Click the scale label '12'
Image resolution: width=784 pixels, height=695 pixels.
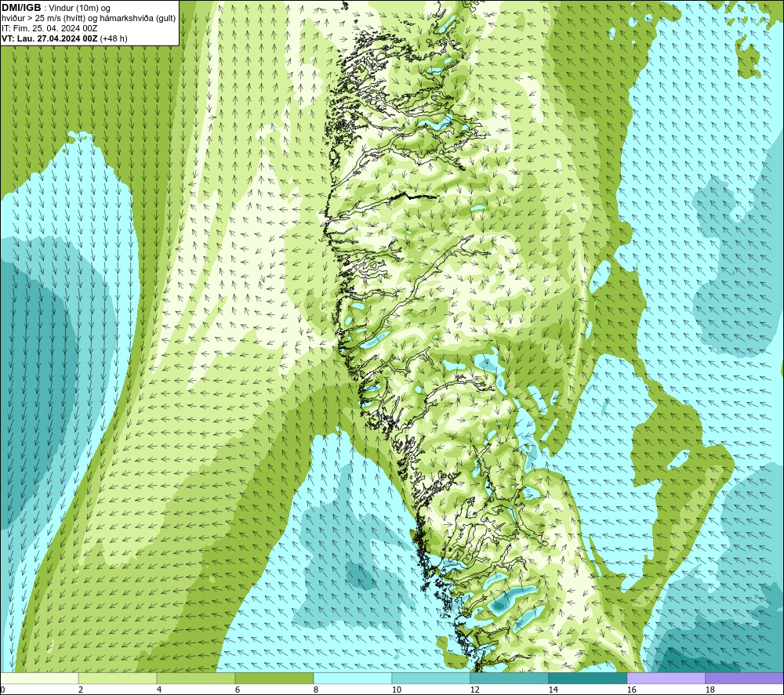(x=474, y=690)
